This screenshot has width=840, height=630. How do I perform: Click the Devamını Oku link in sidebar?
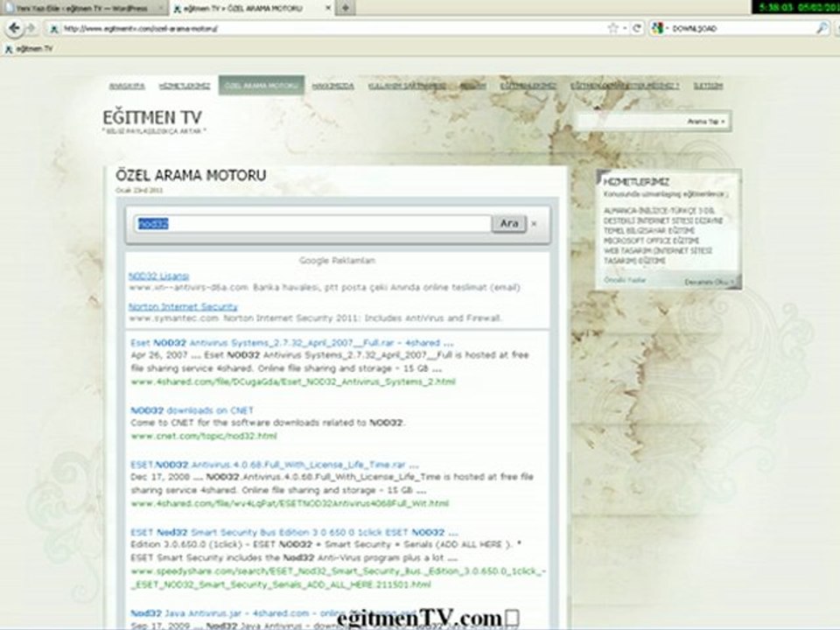pos(710,282)
